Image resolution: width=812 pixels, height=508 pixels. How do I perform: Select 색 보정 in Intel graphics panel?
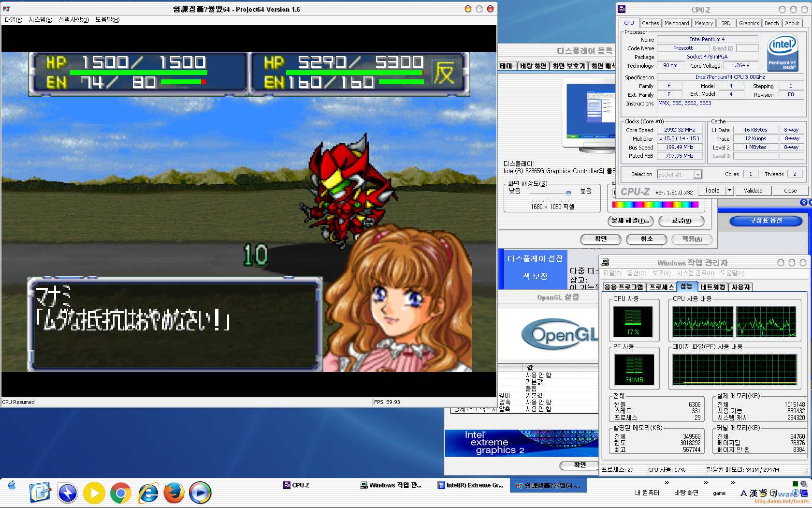[x=535, y=276]
